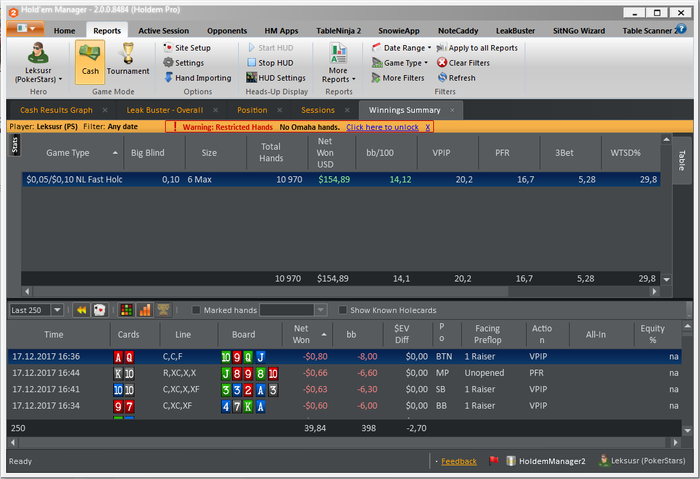Open More Reports
The image size is (700, 479).
338,62
